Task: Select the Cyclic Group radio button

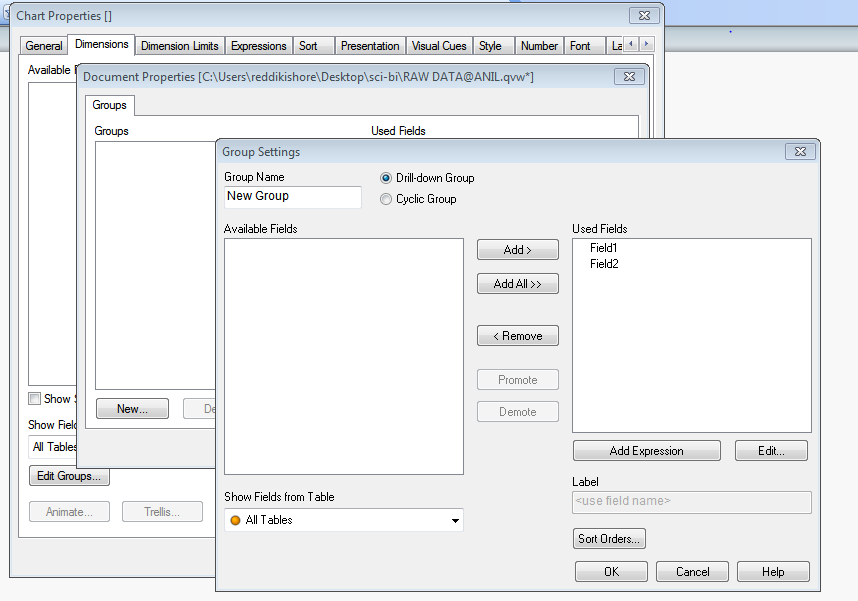Action: click(x=386, y=199)
